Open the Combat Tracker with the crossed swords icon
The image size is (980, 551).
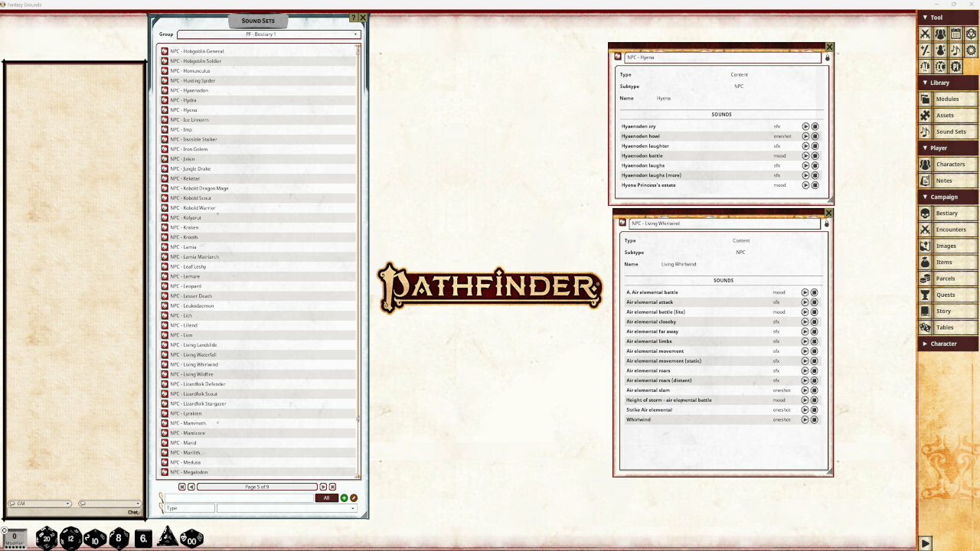coord(925,34)
